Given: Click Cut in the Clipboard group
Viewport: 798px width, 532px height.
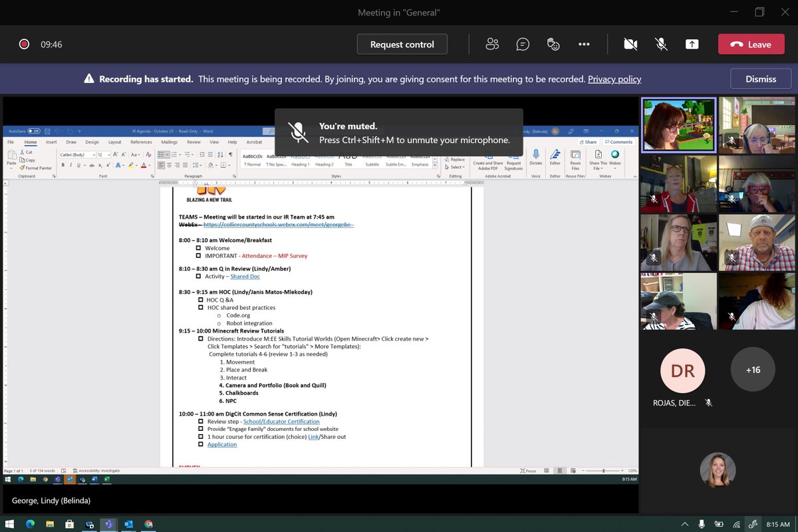Looking at the screenshot, I should [26, 152].
